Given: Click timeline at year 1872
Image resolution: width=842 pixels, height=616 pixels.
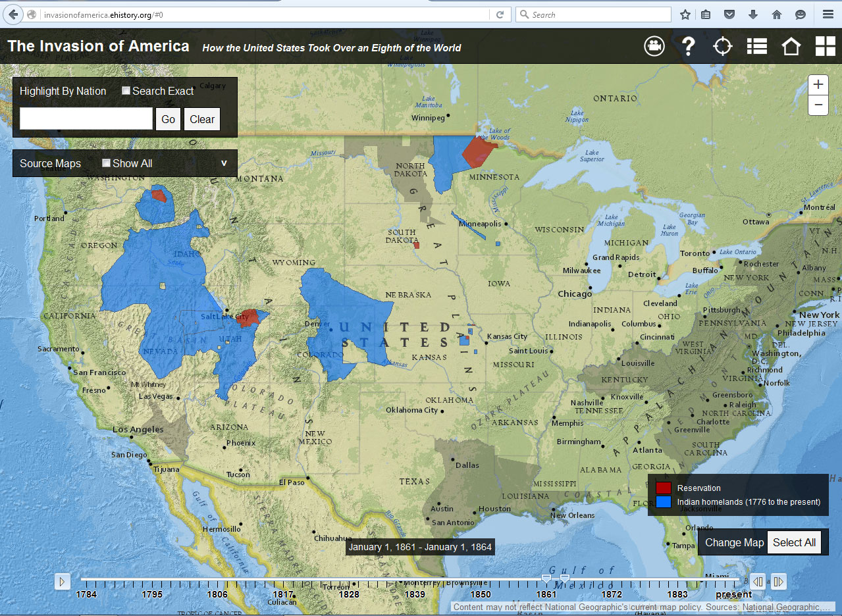Looking at the screenshot, I should point(612,594).
